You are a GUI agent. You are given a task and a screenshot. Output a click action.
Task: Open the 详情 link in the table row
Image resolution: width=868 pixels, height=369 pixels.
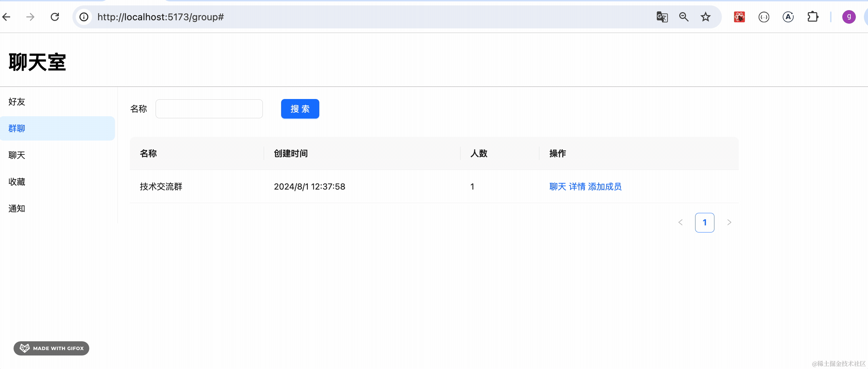577,187
